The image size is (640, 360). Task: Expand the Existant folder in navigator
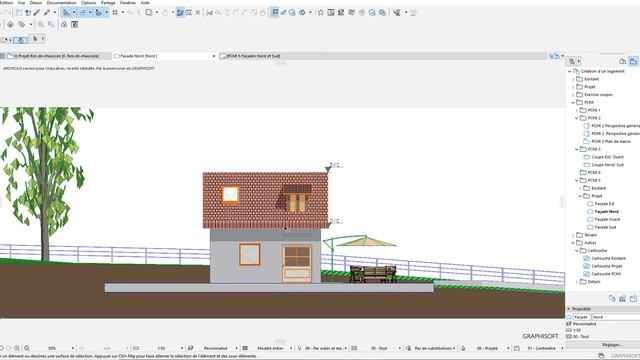(x=573, y=79)
